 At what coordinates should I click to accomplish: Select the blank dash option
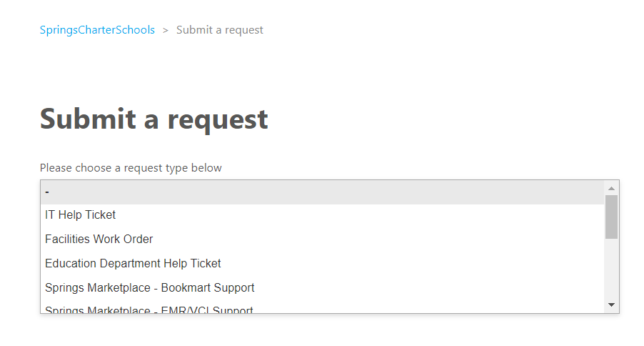(47, 192)
